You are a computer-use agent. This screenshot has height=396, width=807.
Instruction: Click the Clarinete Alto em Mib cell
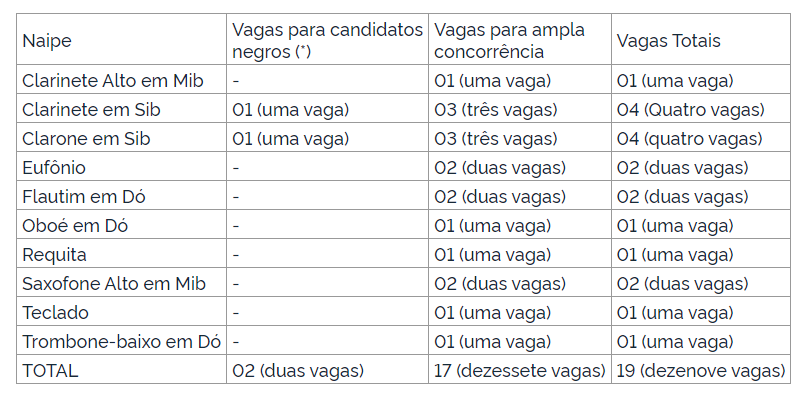(121, 79)
